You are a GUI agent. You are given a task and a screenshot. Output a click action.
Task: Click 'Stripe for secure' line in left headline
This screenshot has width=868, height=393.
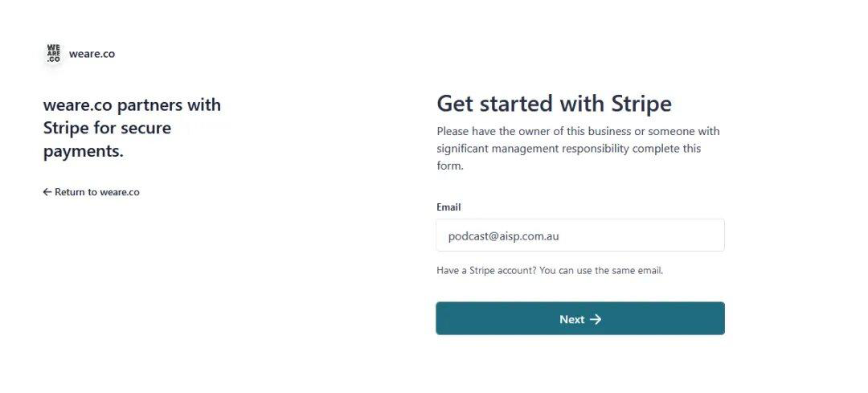click(107, 128)
